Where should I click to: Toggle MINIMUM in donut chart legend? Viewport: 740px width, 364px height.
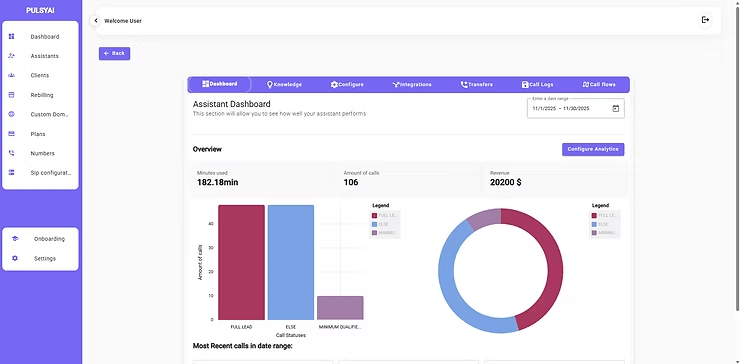605,233
